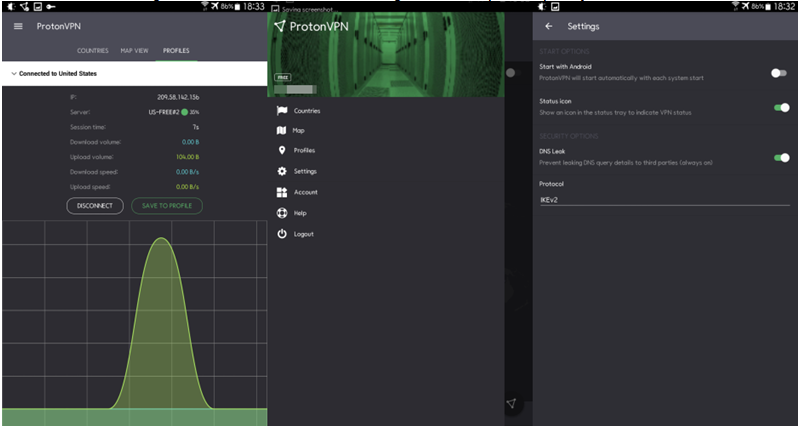Open Help text entry in drawer
The image size is (798, 427).
click(x=300, y=213)
